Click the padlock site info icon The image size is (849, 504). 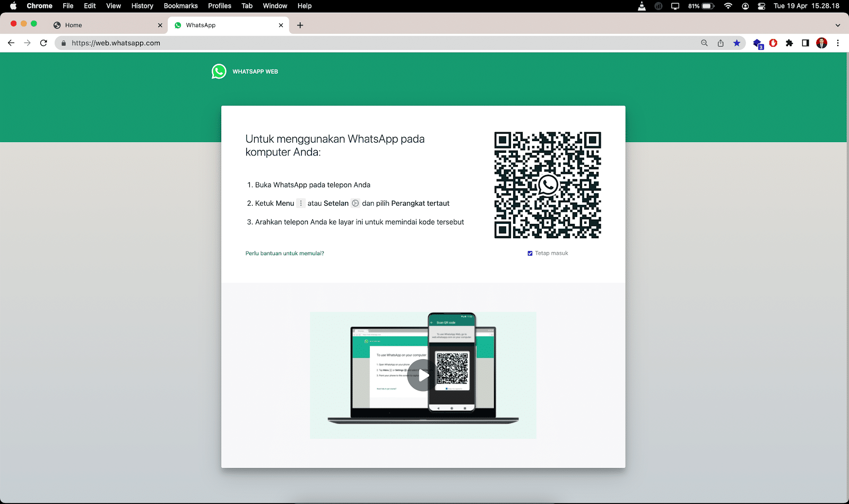pyautogui.click(x=64, y=43)
